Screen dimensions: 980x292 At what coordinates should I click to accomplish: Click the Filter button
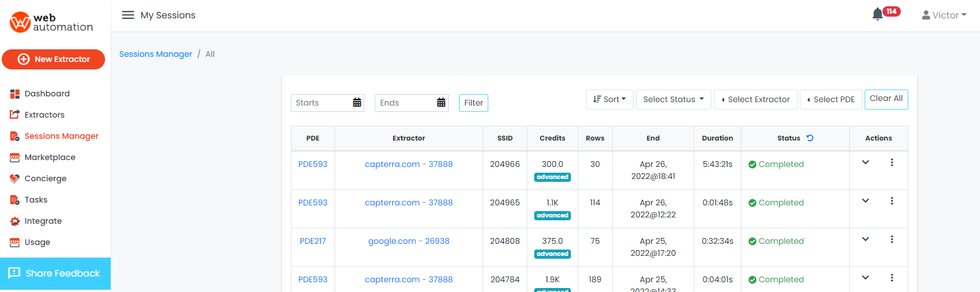[473, 103]
